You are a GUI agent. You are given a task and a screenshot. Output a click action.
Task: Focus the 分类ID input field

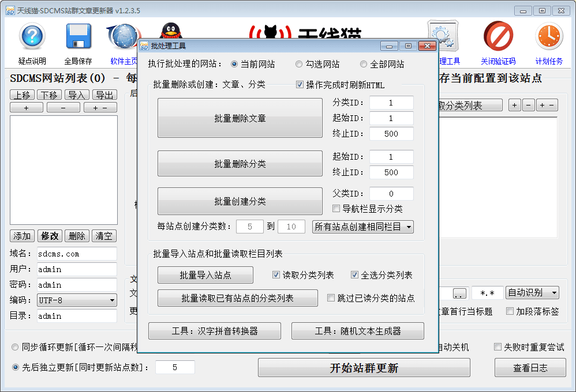click(391, 103)
